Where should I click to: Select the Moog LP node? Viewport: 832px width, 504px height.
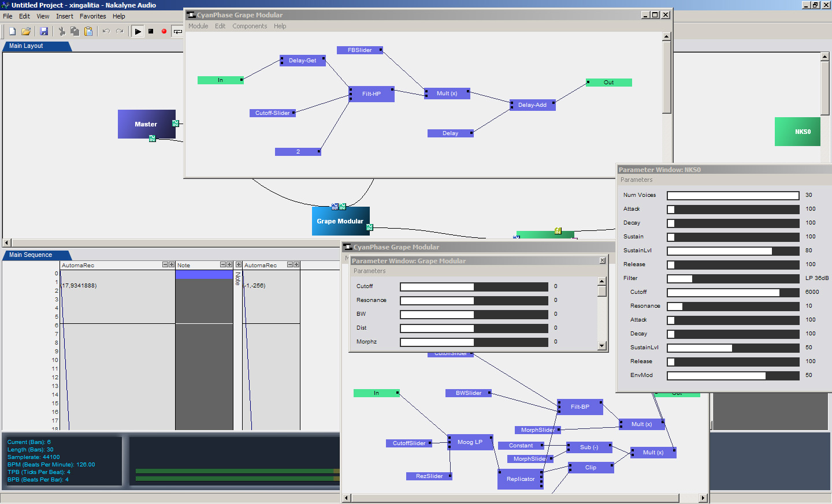(x=470, y=442)
